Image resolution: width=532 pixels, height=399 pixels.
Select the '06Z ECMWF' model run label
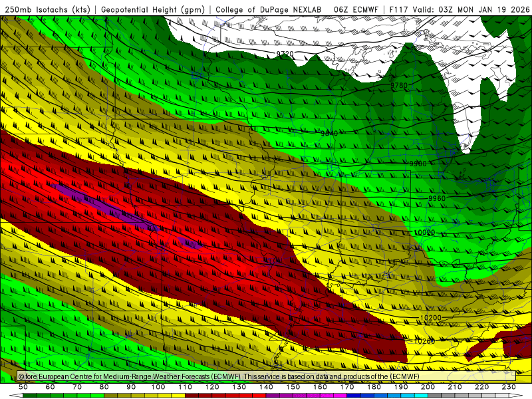[356, 9]
